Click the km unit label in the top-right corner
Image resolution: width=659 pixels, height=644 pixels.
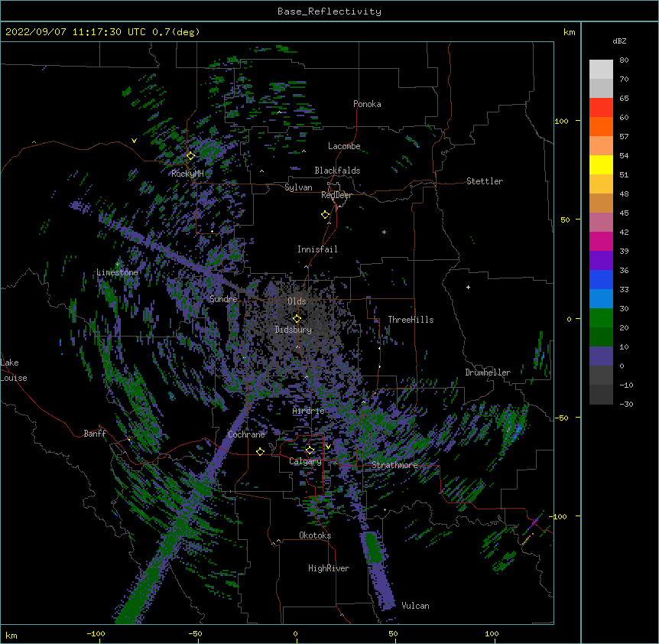(569, 32)
